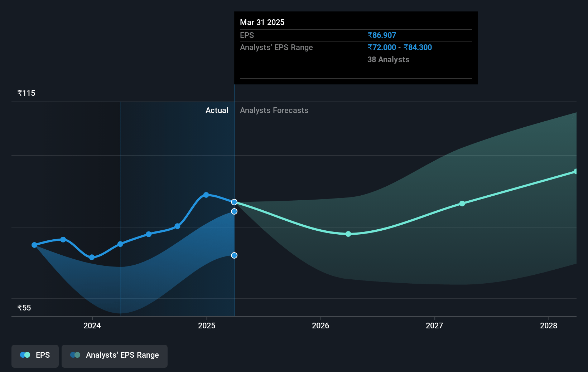Click the Analysts Forecasts label
The width and height of the screenshot is (588, 372).
(274, 111)
